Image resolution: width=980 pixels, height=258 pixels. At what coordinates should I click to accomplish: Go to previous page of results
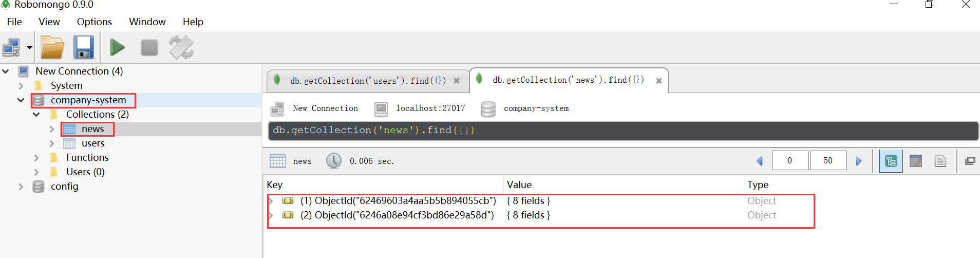point(760,161)
